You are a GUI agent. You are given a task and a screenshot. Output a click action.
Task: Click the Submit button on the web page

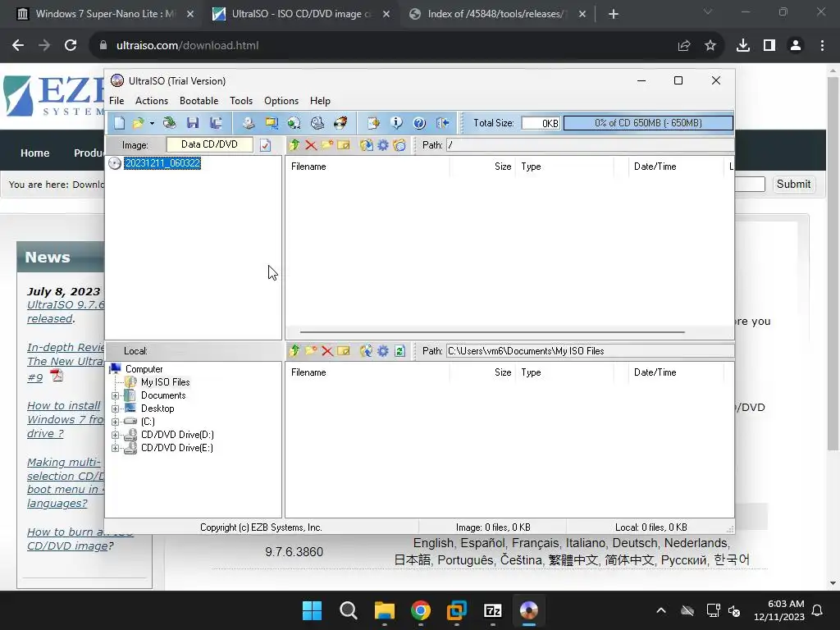793,185
